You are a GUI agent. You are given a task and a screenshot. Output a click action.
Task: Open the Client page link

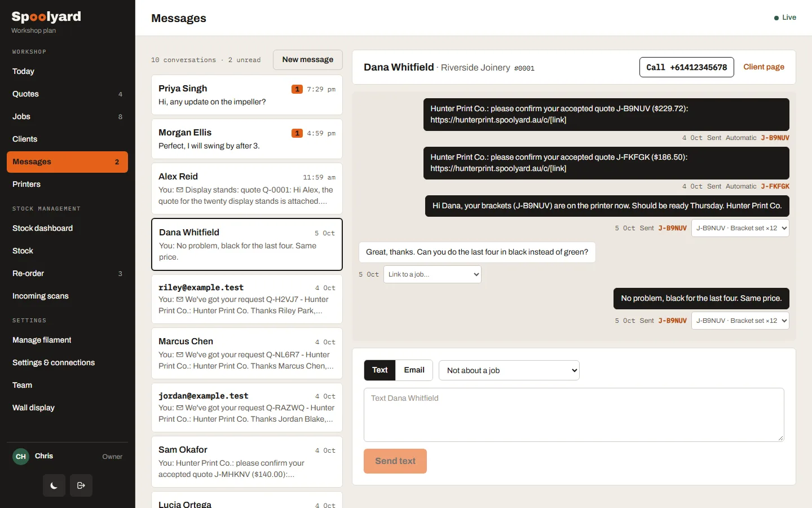coord(764,67)
